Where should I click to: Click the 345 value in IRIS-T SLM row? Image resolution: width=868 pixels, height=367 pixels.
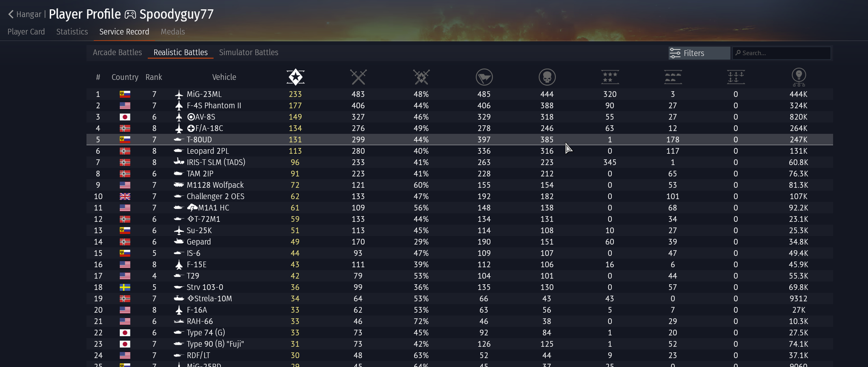pos(610,162)
